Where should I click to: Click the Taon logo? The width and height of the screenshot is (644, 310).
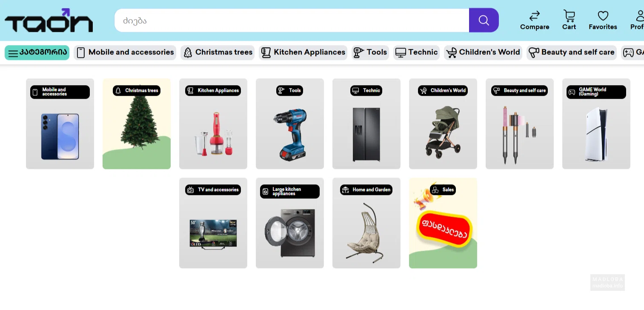[49, 20]
